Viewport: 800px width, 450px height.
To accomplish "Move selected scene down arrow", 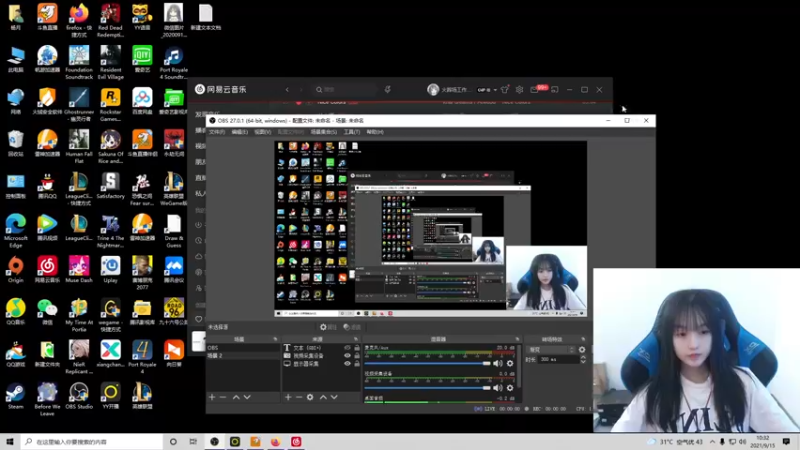I will click(247, 397).
